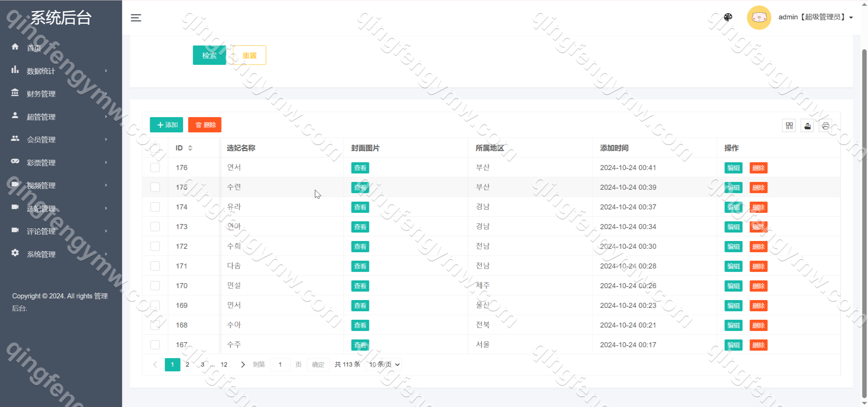Click the 重置 reset button

(x=250, y=55)
